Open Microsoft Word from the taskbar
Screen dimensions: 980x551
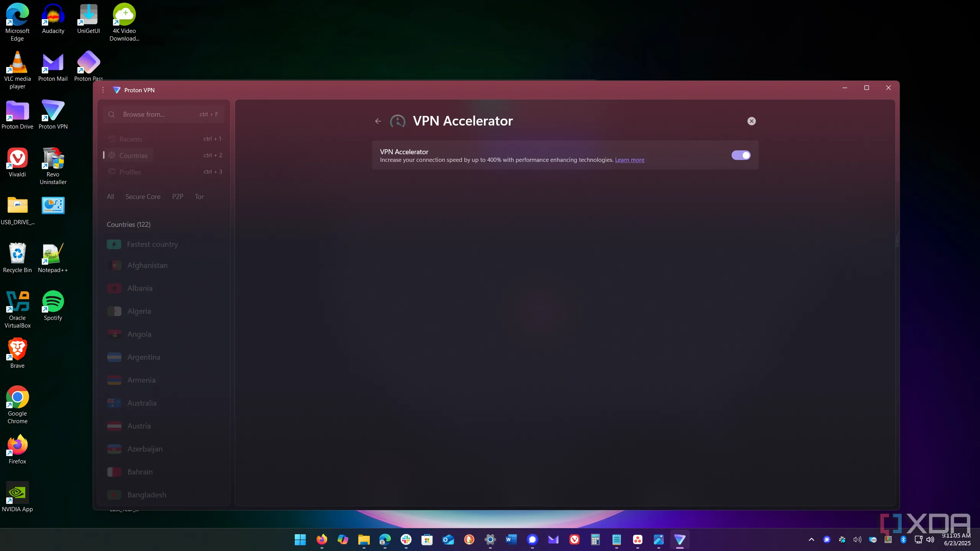tap(510, 540)
